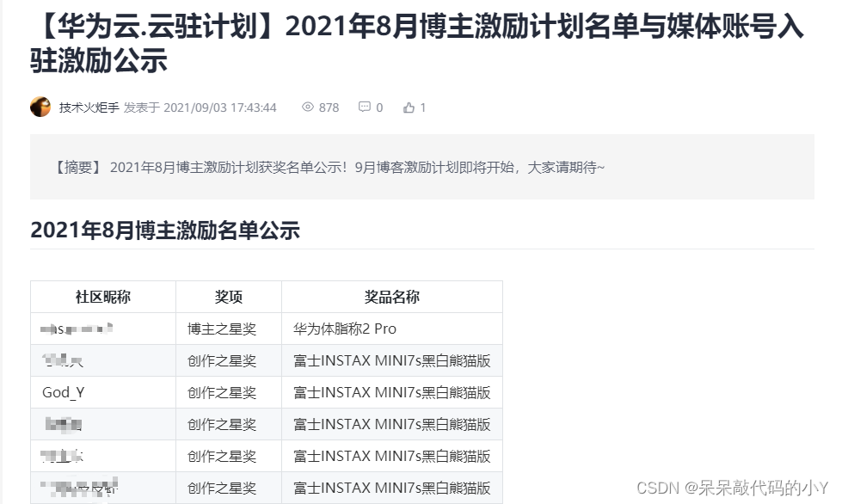Click the 摘要 summary text block

[422, 167]
